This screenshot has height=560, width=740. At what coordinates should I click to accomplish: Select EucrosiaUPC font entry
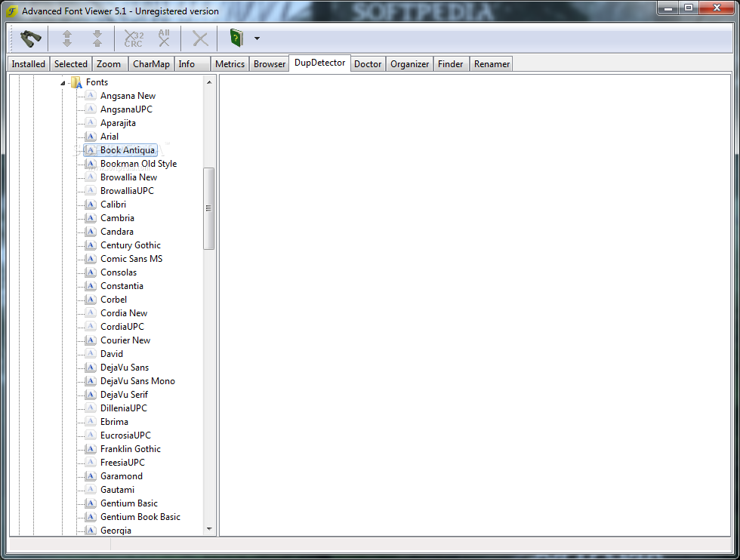(125, 435)
